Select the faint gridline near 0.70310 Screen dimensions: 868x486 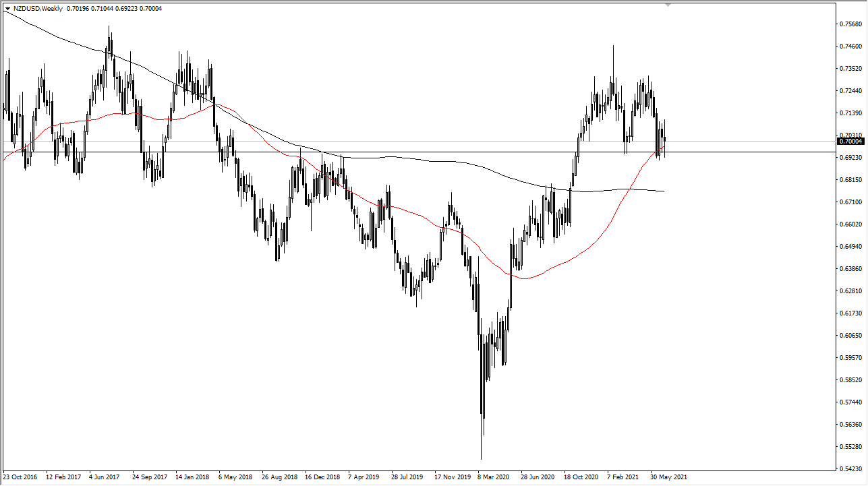point(405,142)
